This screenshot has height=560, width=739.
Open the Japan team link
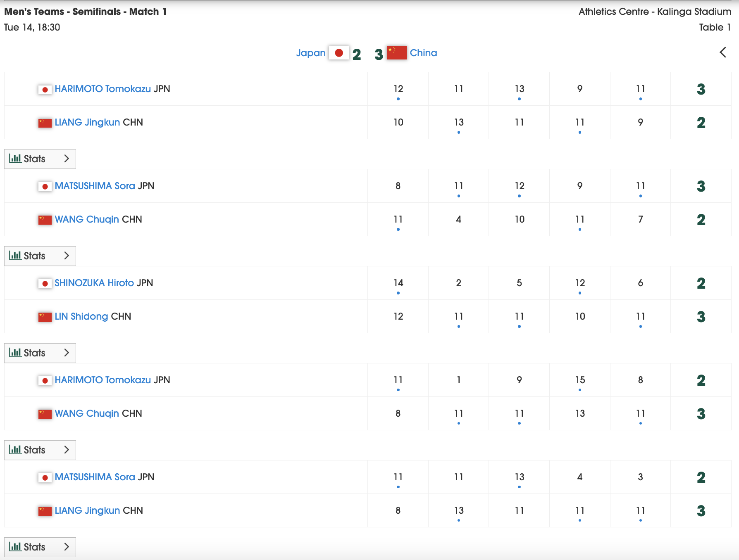(x=311, y=53)
